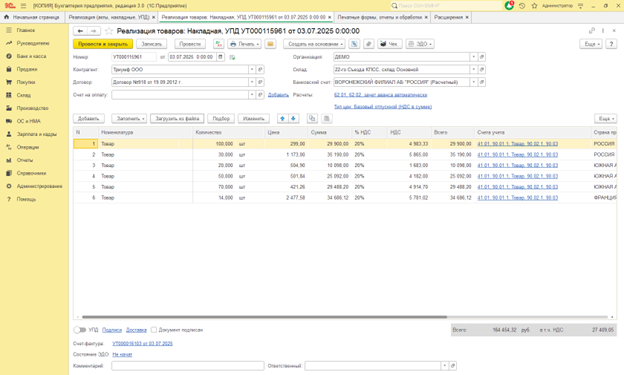Select table cell with price 2 477,58
Viewport: 624px width, 375px height.
tap(286, 198)
